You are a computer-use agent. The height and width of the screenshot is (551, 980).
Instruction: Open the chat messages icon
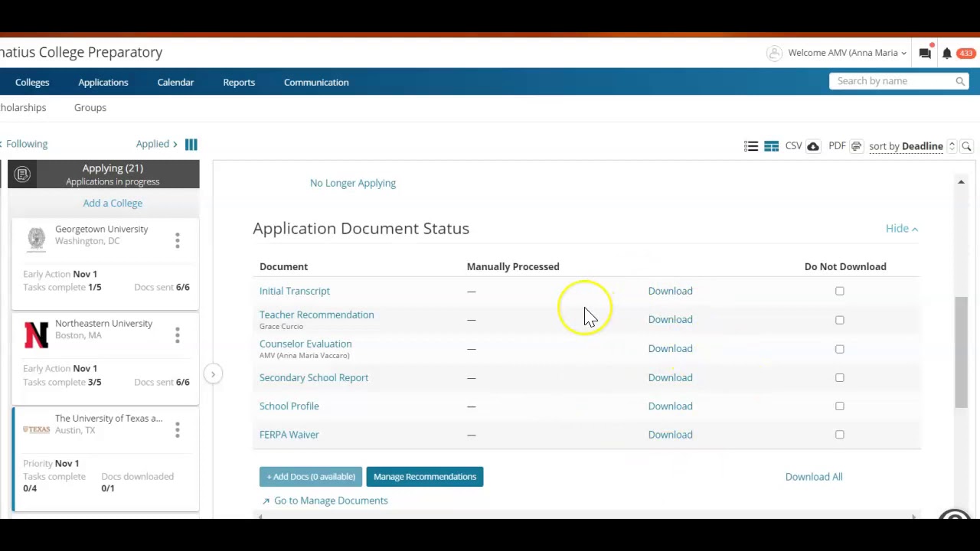point(925,53)
